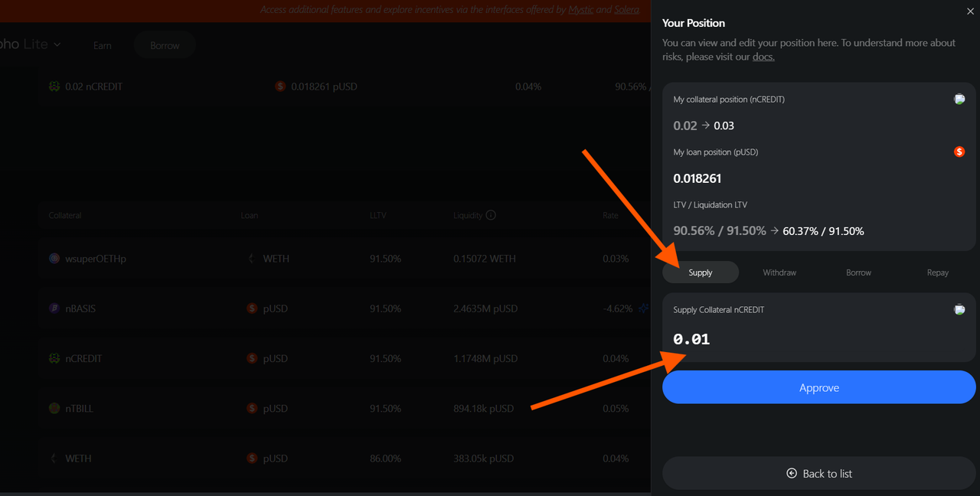
Task: Open the docs link
Action: click(763, 57)
